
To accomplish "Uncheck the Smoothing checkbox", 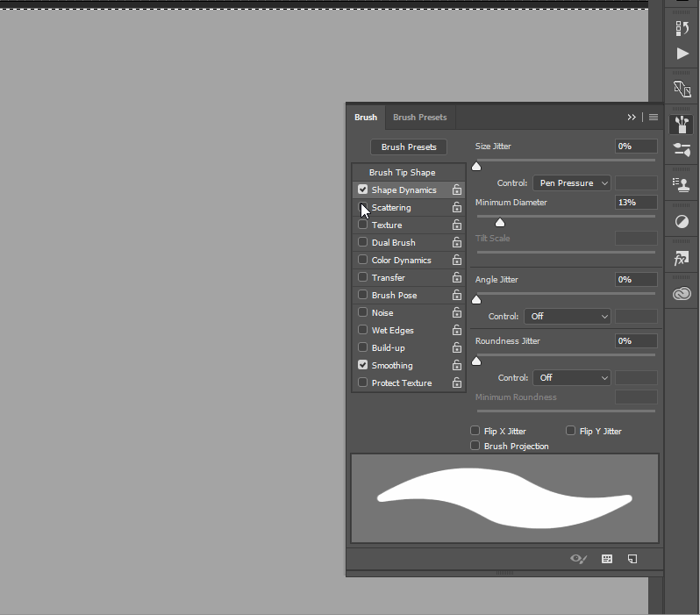I will click(362, 365).
